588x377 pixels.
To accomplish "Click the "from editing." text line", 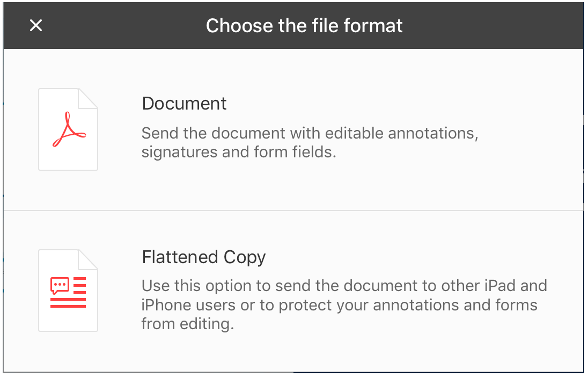I will tap(187, 324).
